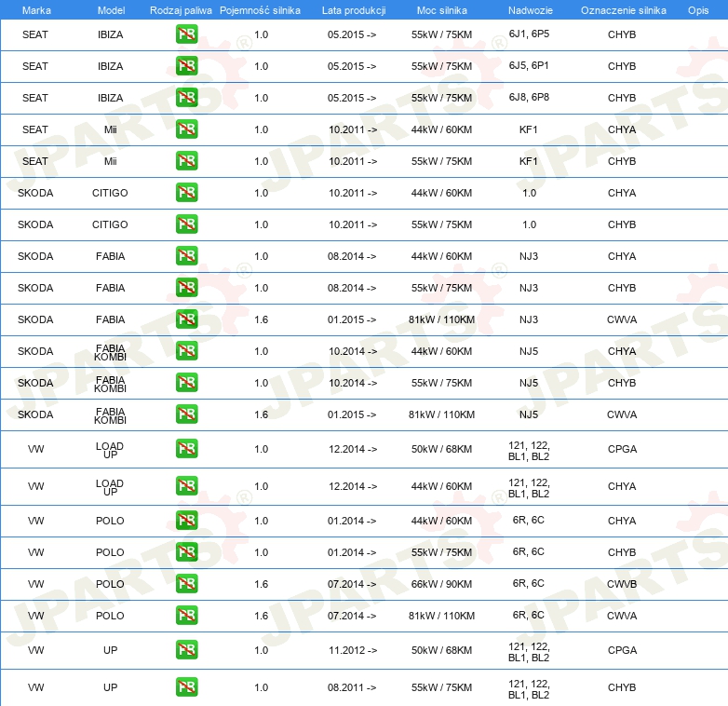Screen dimensions: 728x706
Task: Click the fuel icon in SEAT Mii 44kW row
Action: [186, 129]
